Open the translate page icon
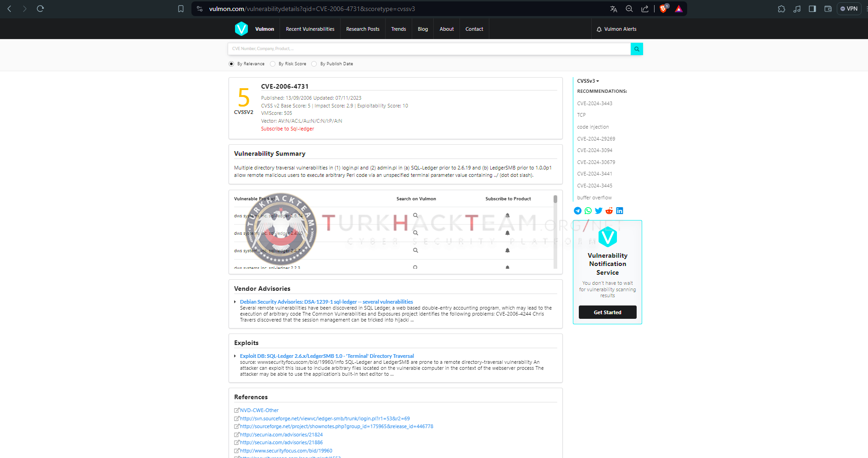 pyautogui.click(x=614, y=9)
